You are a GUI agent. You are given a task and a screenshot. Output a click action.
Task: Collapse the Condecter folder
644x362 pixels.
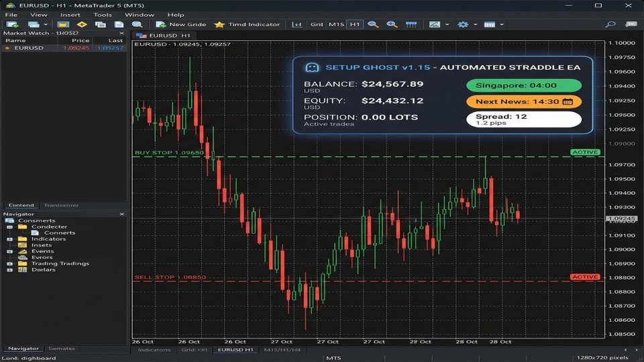[x=10, y=227]
